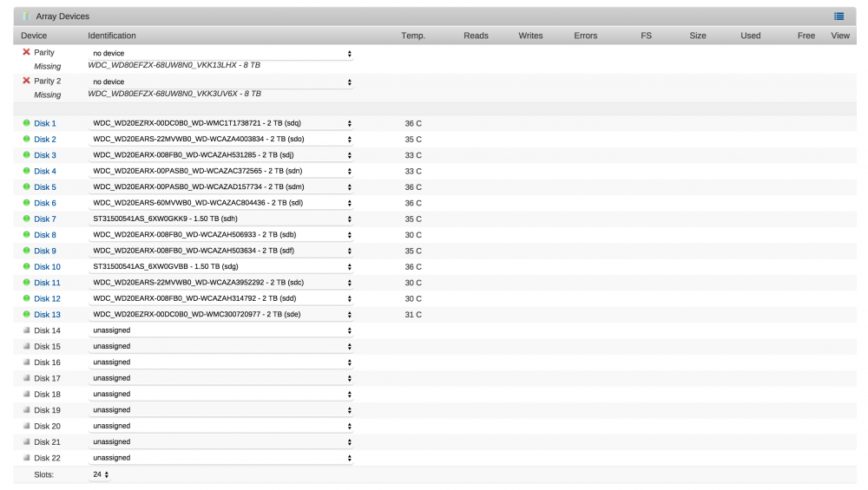Click the Device column header

click(34, 36)
